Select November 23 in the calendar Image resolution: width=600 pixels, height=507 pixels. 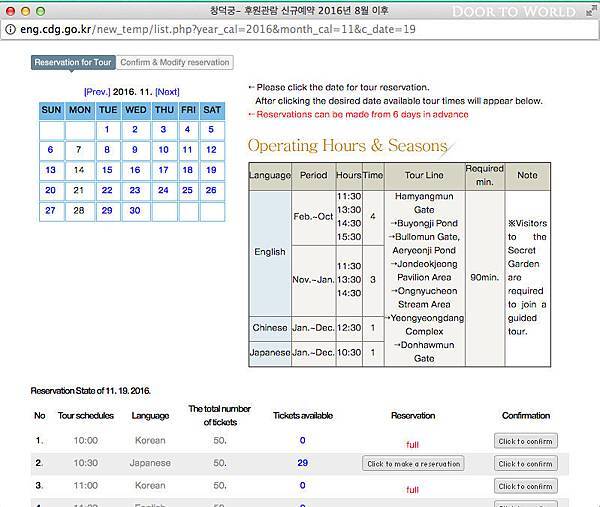click(x=135, y=190)
